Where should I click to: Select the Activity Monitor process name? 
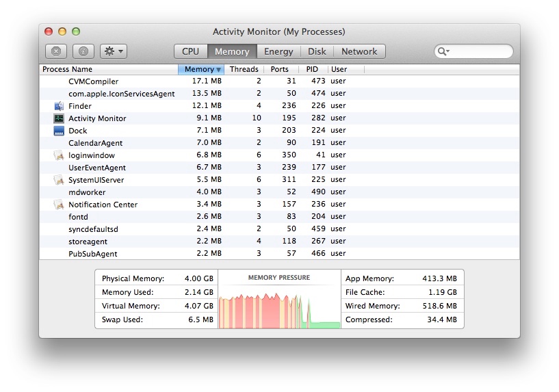click(x=97, y=118)
